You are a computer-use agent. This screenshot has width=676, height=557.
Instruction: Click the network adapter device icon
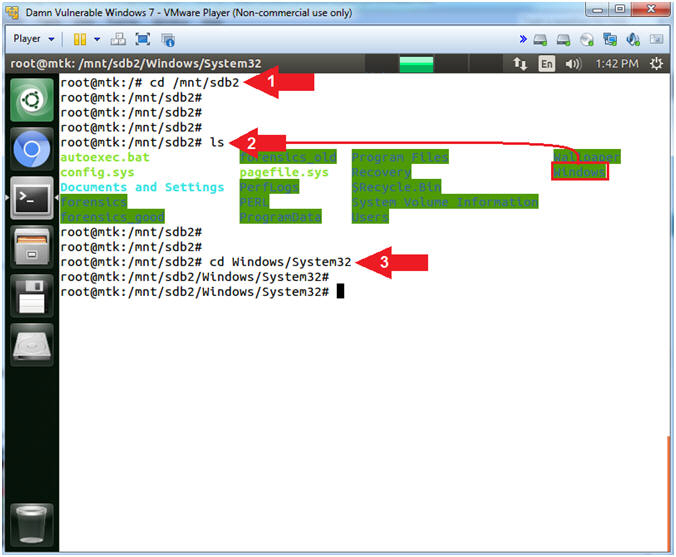(x=610, y=40)
